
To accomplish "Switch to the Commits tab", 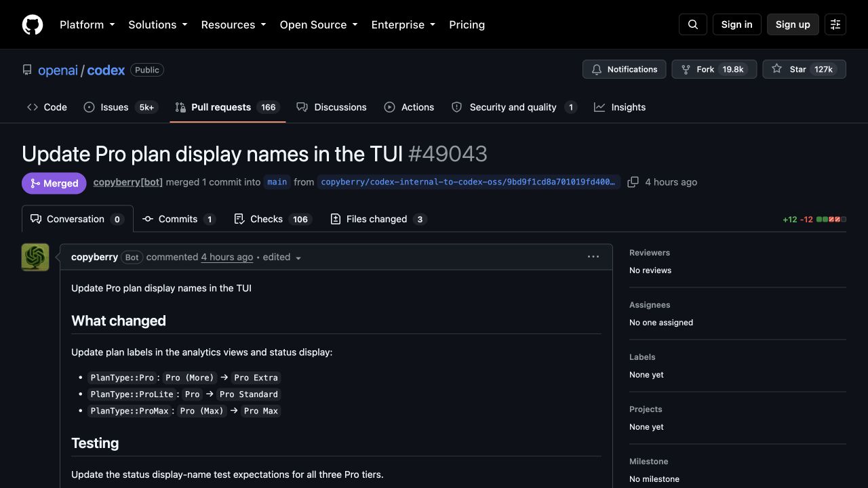I will [x=179, y=219].
